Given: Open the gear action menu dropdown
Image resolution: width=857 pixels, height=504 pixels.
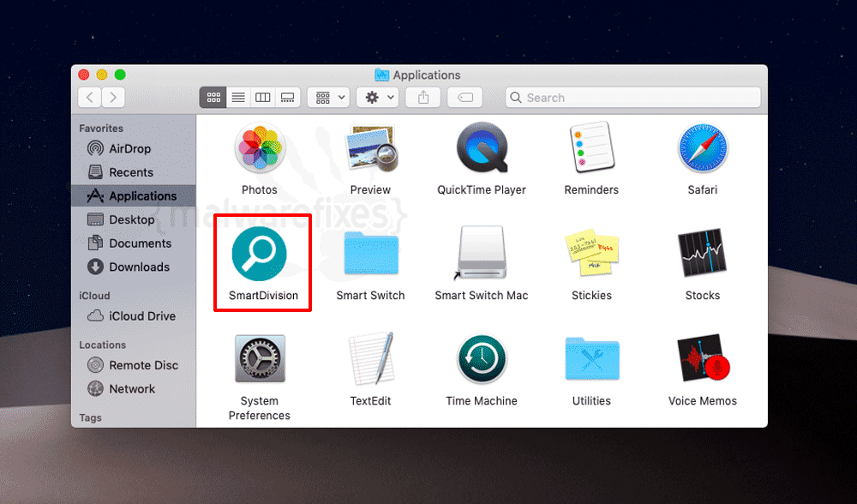Looking at the screenshot, I should click(x=378, y=98).
